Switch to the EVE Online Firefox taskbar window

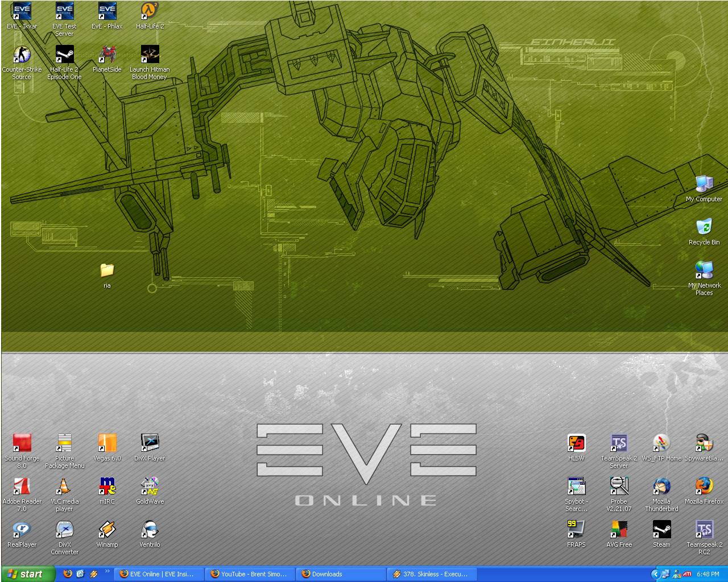coord(159,574)
